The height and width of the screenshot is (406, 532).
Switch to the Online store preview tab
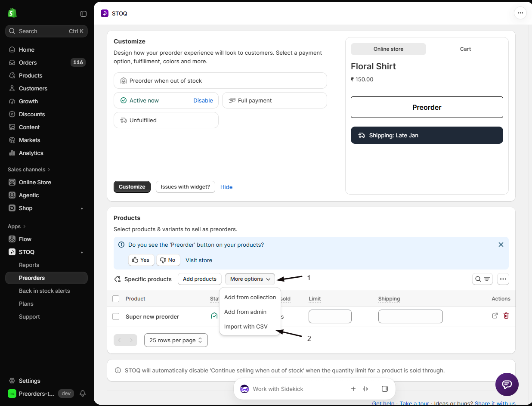point(389,49)
